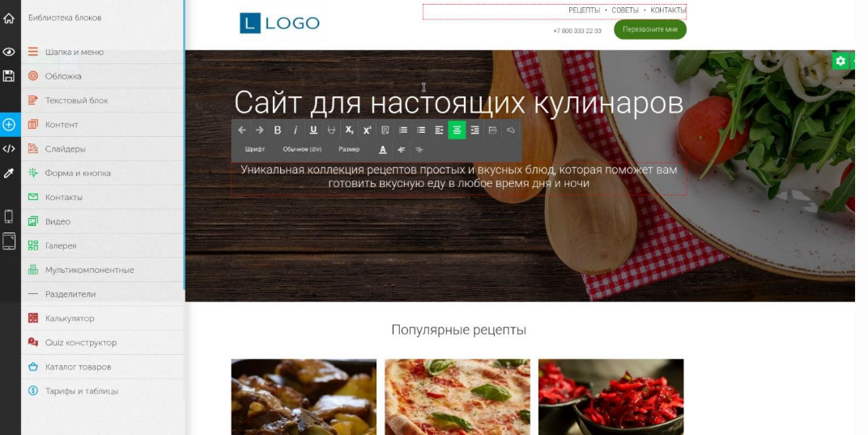Open the Шрифт font dropdown
This screenshot has height=435, width=868.
coord(254,149)
